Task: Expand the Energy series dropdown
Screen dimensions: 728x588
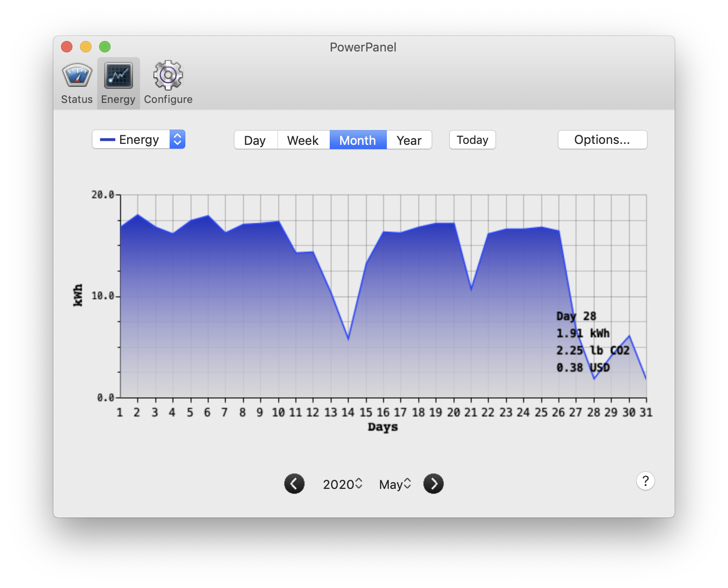Action: click(x=139, y=140)
